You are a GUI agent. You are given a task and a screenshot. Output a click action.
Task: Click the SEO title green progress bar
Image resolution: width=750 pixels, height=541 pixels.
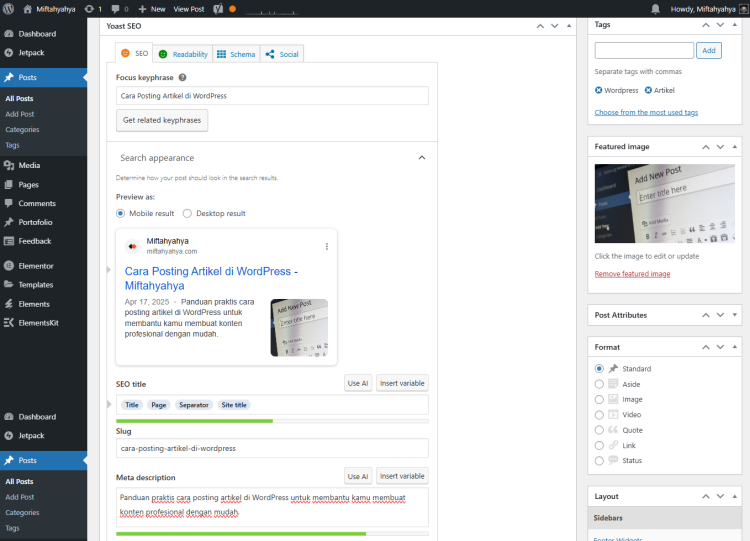(194, 421)
